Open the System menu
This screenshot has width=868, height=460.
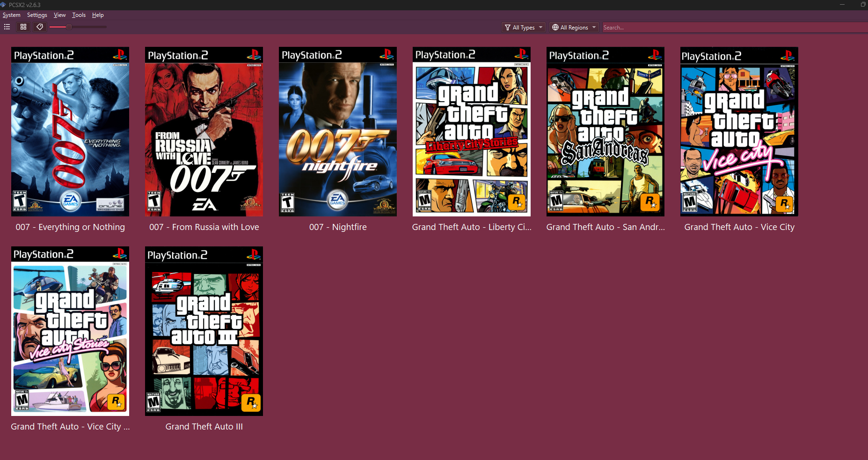click(x=12, y=15)
